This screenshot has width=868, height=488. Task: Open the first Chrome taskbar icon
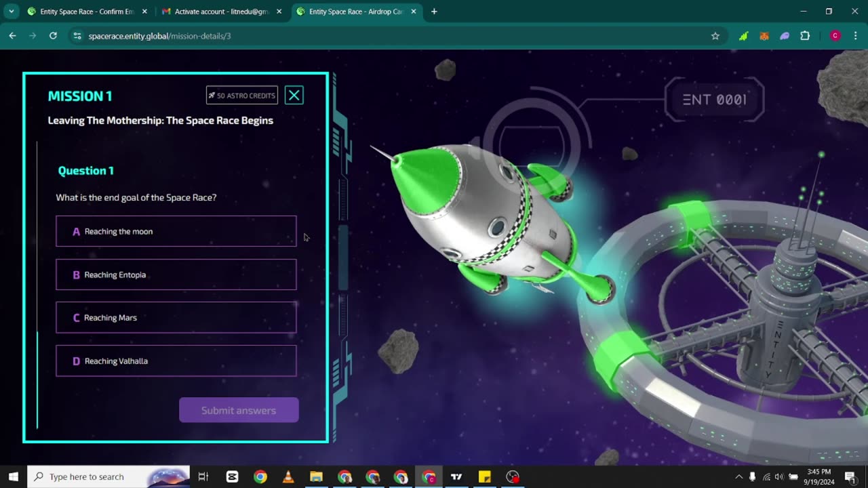tap(260, 476)
